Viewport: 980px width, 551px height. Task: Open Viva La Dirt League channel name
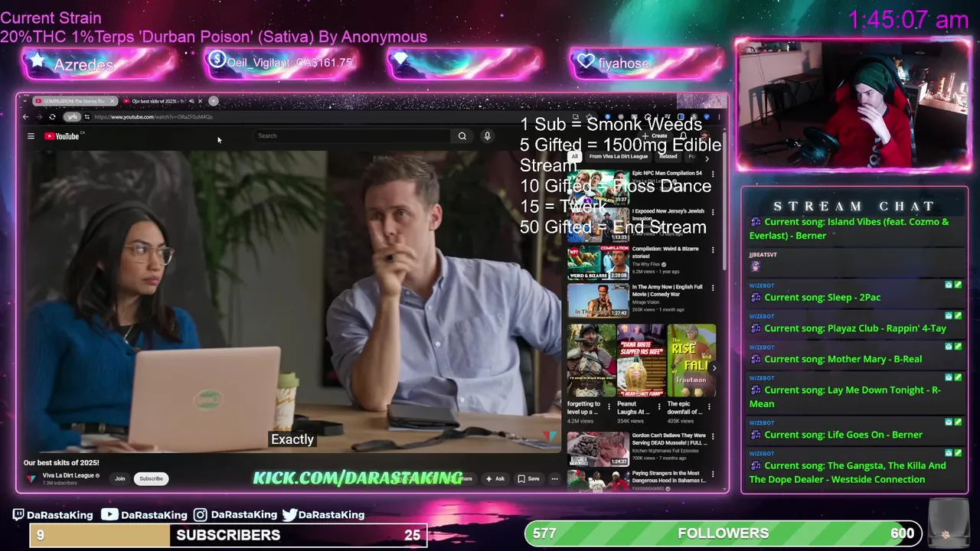click(x=68, y=475)
